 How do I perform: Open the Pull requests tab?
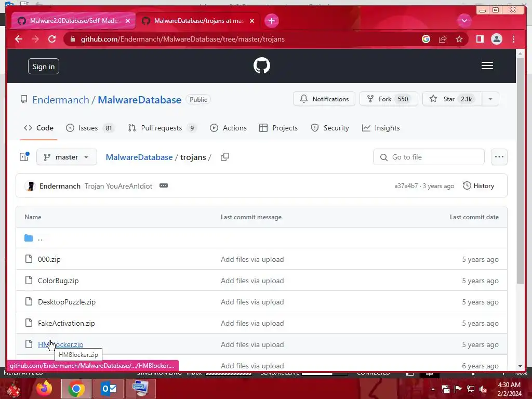(x=163, y=128)
